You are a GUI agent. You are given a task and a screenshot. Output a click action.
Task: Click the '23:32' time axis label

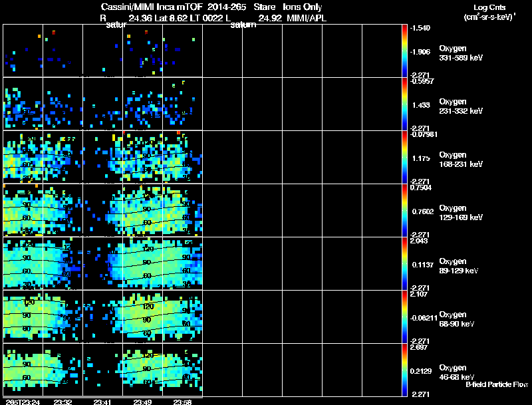63,402
